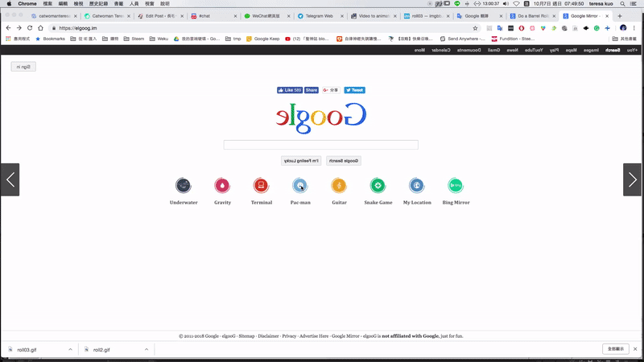Open the Underwater easter egg icon
644x362 pixels.
click(184, 186)
